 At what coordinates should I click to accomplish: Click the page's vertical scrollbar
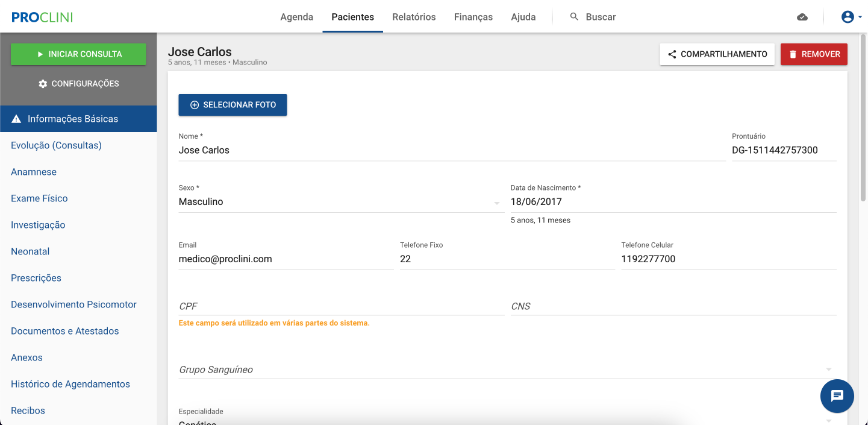pos(863,121)
